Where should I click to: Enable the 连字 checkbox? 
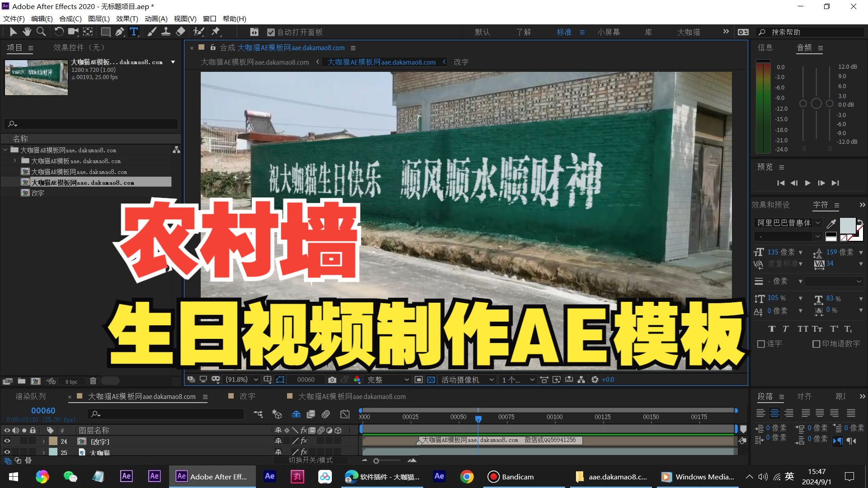pos(761,344)
